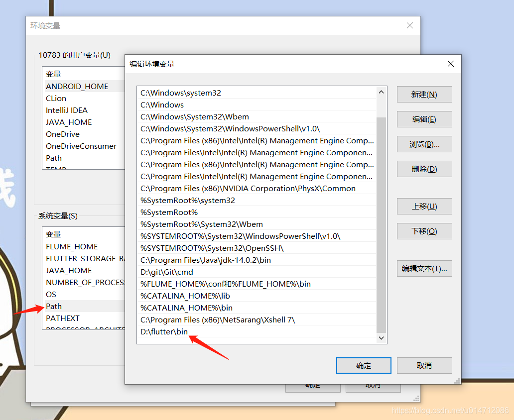Move entry down with 下移(O)
The image size is (514, 420).
click(424, 231)
